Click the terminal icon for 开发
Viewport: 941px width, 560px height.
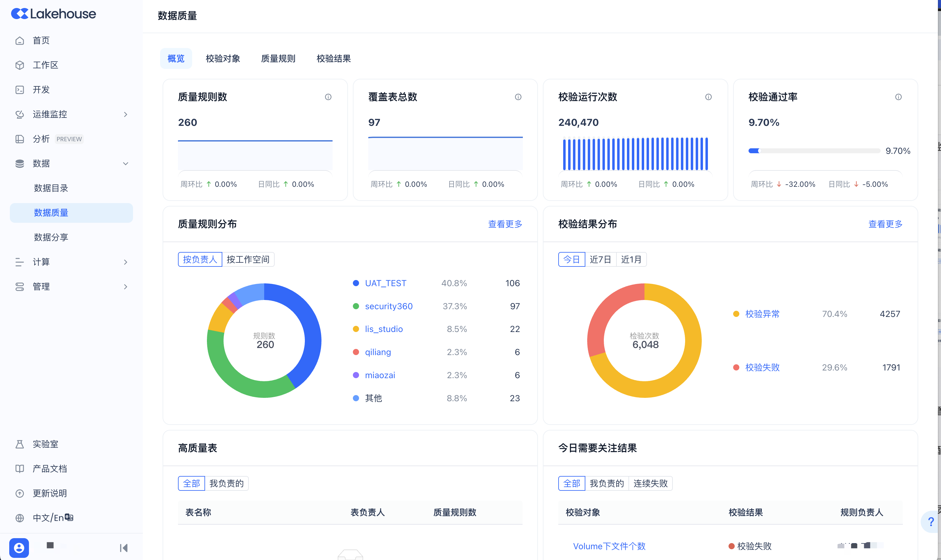tap(20, 90)
